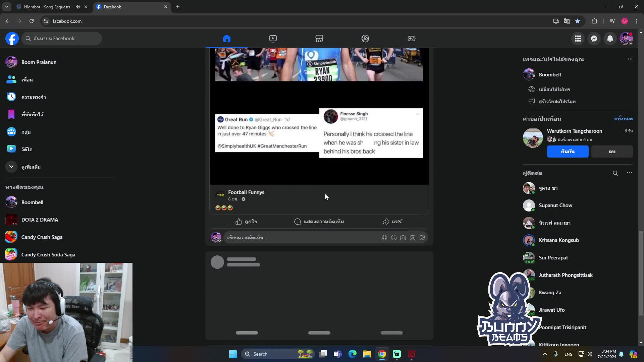This screenshot has height=362, width=644.
Task: Open Groups in left sidebar
Action: pos(60,132)
